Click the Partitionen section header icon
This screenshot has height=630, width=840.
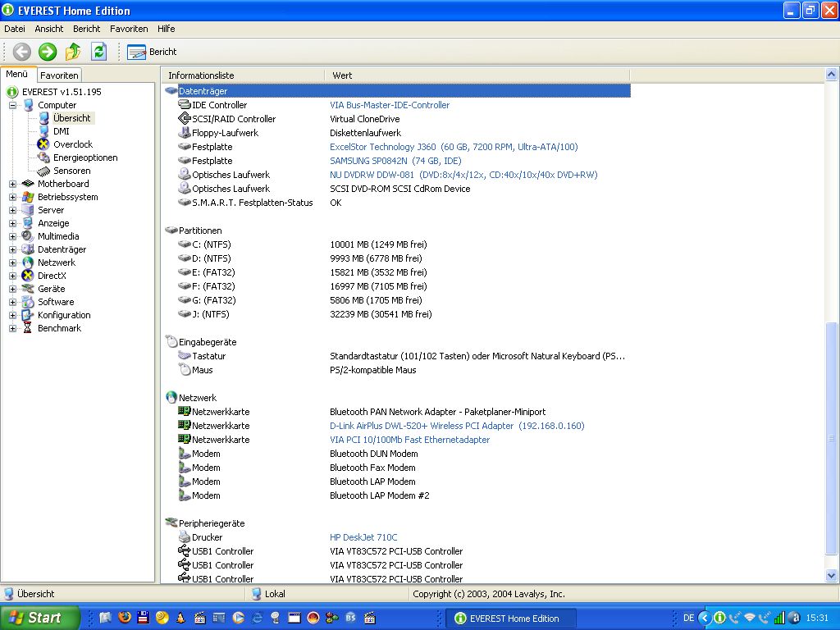171,230
